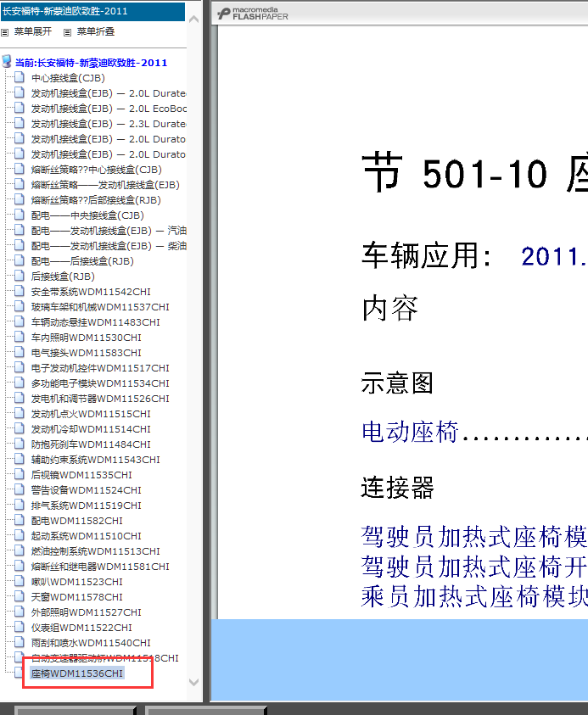Follow the 乘员加热式座椅模块 connector link

click(x=474, y=597)
